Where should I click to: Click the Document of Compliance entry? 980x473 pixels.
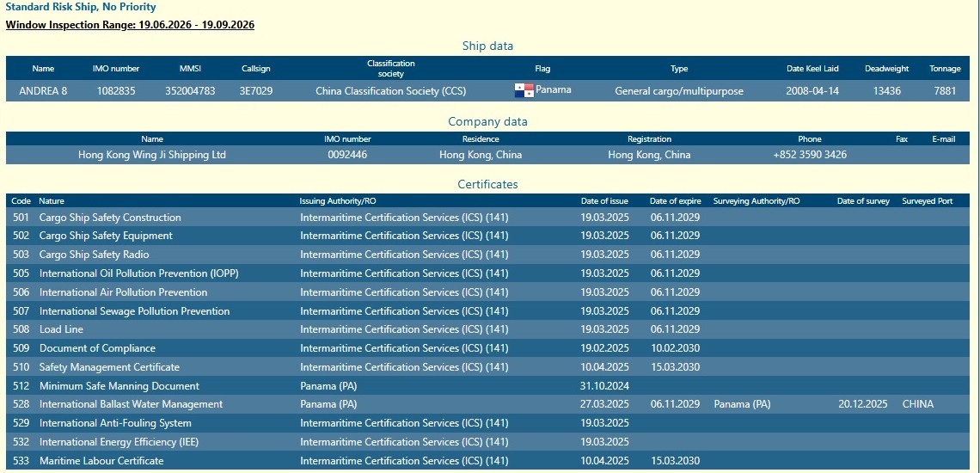(97, 348)
